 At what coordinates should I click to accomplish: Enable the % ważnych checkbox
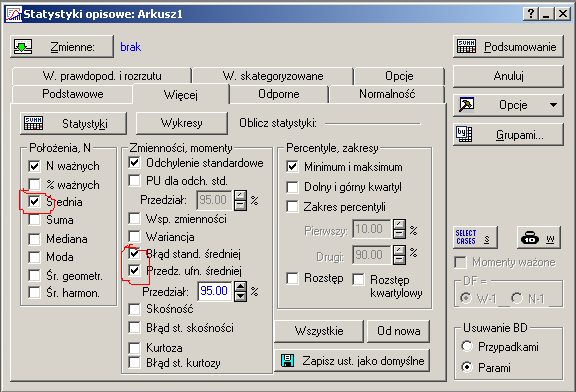[34, 184]
